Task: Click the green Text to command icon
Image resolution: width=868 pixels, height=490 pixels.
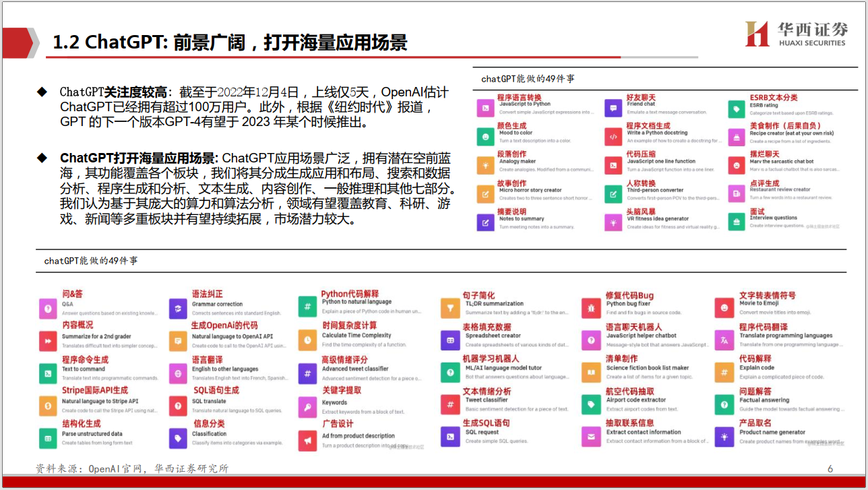Action: [48, 373]
